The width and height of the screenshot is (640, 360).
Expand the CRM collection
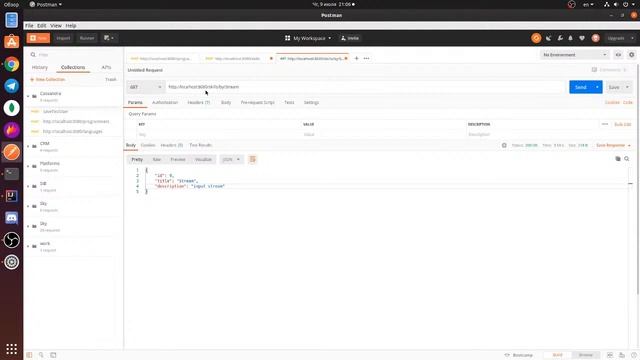click(x=28, y=146)
